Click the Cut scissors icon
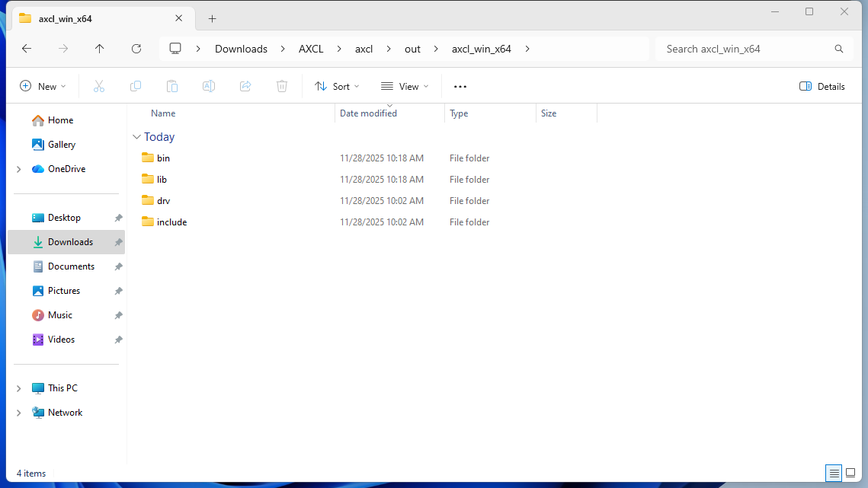This screenshot has width=868, height=488. click(99, 86)
